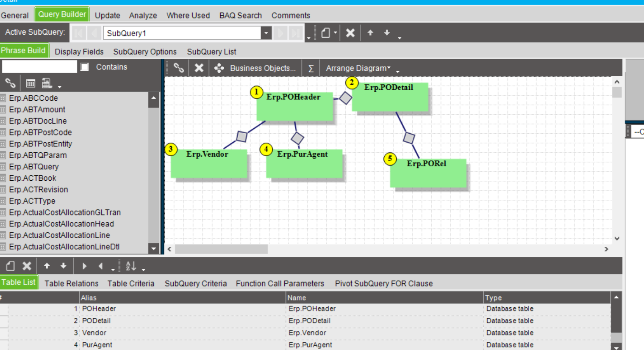Image resolution: width=644 pixels, height=350 pixels.
Task: Click the sigma aggregate icon in the diagram toolbar
Action: 311,68
